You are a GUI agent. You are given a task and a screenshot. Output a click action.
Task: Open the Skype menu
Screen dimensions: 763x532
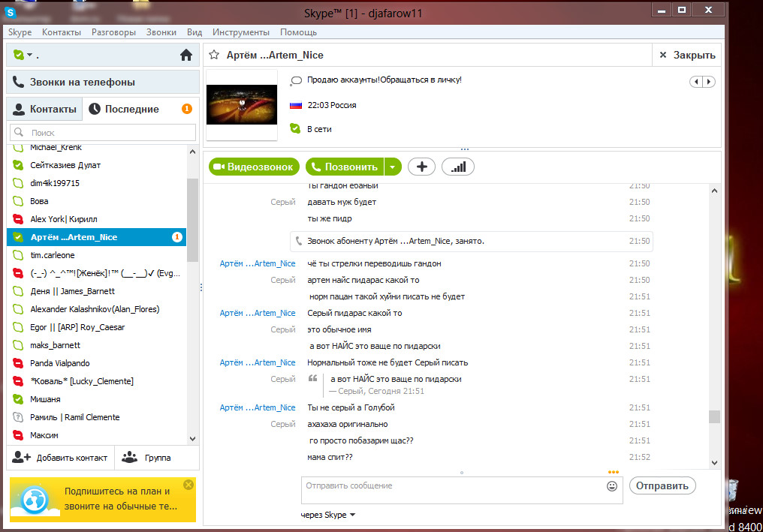(20, 32)
